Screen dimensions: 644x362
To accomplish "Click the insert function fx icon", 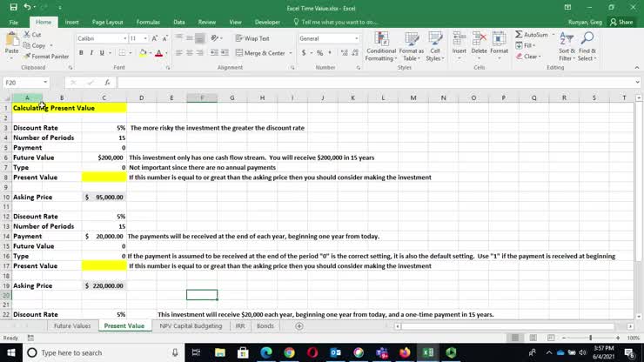I will (x=107, y=82).
